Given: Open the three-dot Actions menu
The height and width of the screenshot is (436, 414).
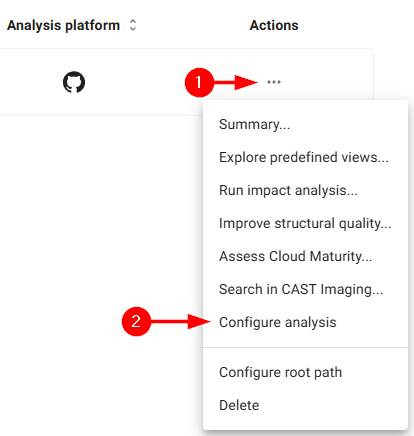Looking at the screenshot, I should 274,82.
